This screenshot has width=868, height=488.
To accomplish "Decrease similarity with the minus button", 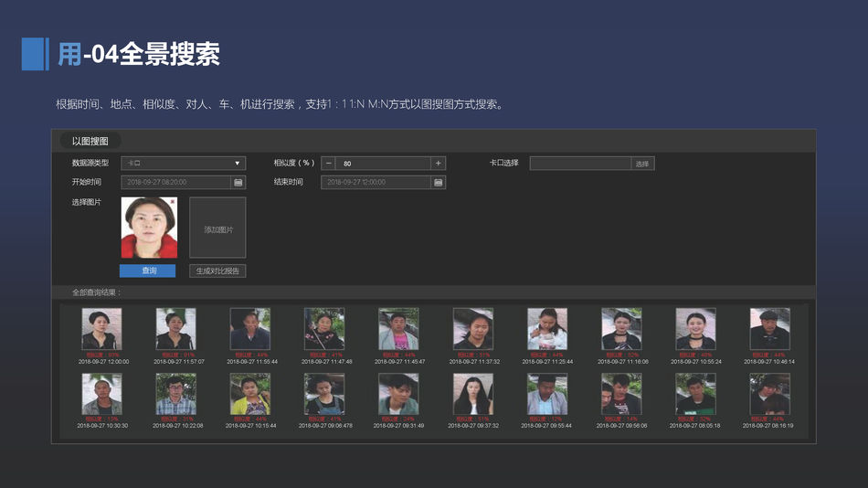I will tap(329, 164).
